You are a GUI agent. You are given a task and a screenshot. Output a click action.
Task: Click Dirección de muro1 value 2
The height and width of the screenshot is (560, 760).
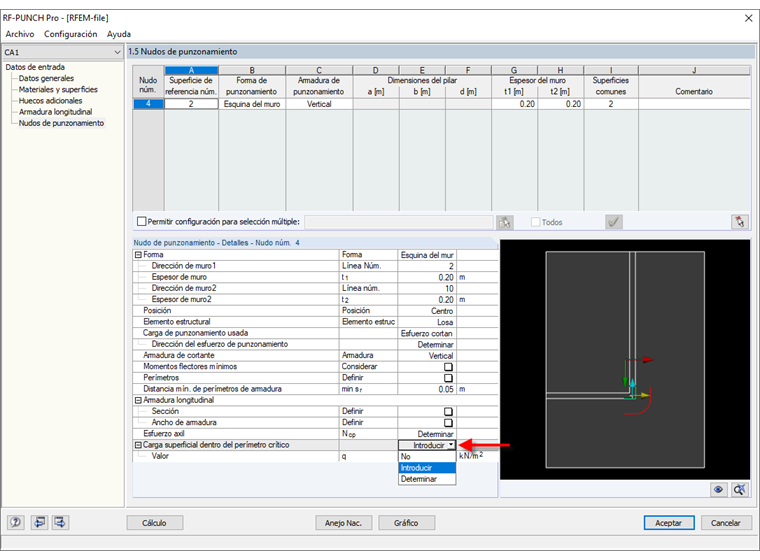click(427, 266)
